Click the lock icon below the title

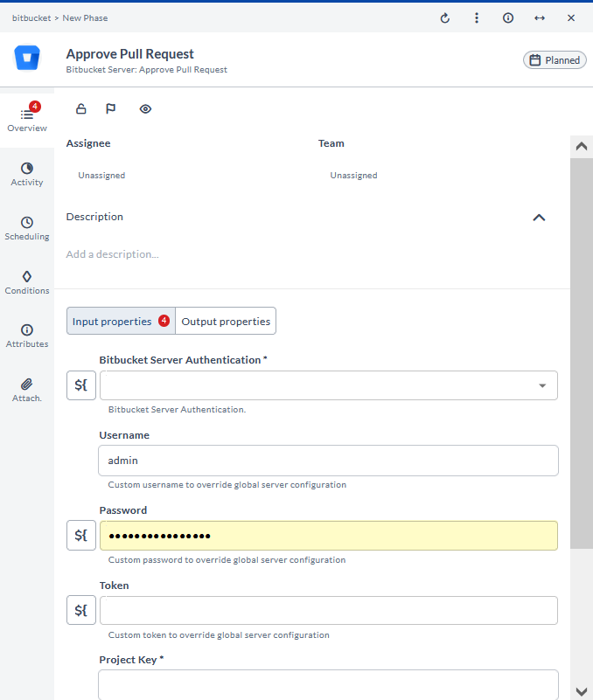coord(81,109)
